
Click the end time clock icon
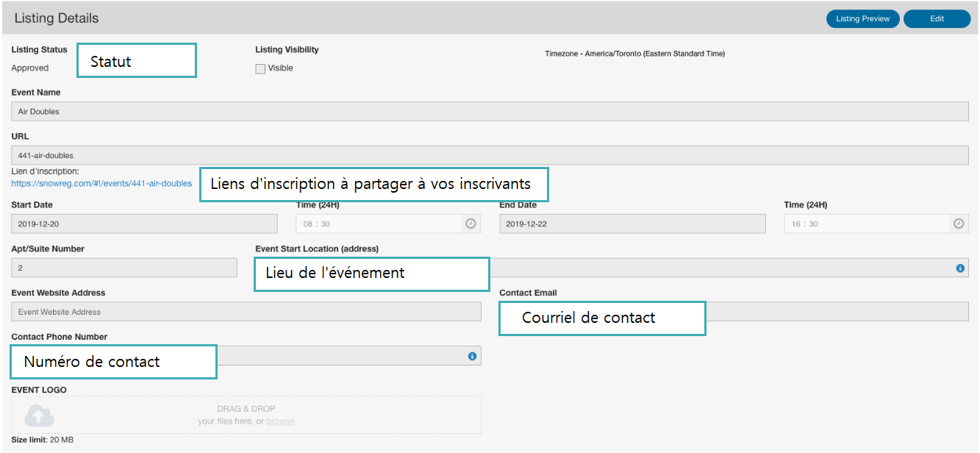[x=959, y=224]
